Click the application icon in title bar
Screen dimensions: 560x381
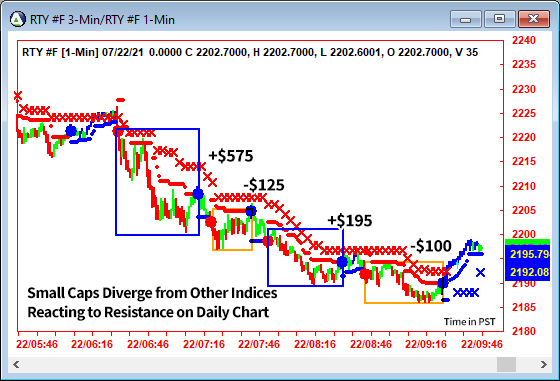[x=17, y=19]
